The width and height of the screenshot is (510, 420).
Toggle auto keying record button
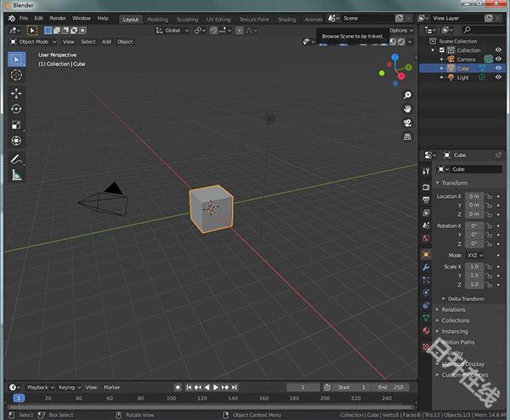coord(178,387)
